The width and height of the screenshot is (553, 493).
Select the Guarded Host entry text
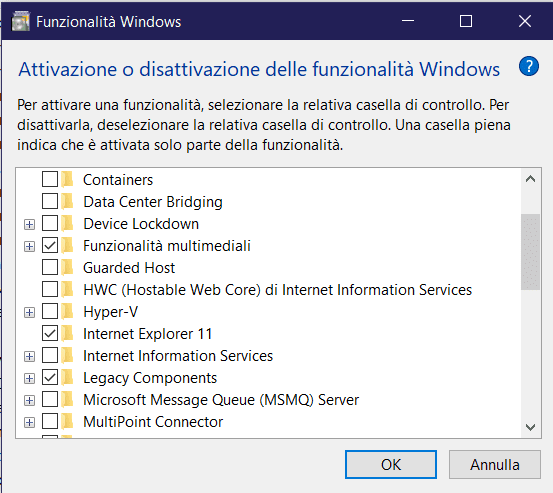pos(129,268)
